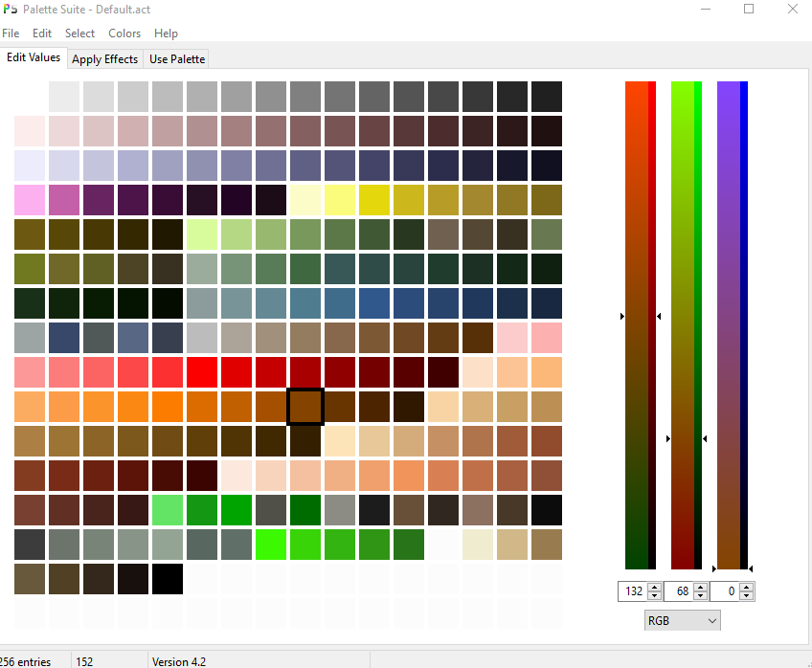The width and height of the screenshot is (812, 668).
Task: Open the Select menu
Action: coord(79,33)
